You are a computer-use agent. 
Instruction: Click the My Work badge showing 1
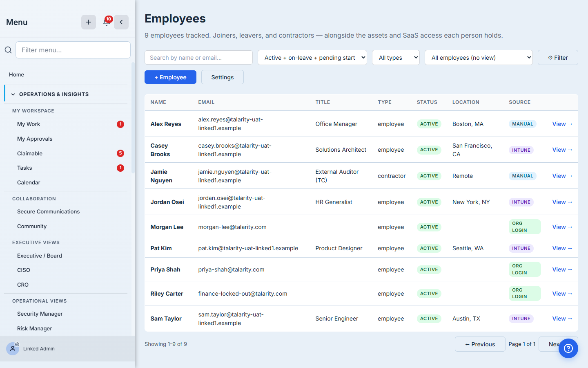[x=120, y=124]
